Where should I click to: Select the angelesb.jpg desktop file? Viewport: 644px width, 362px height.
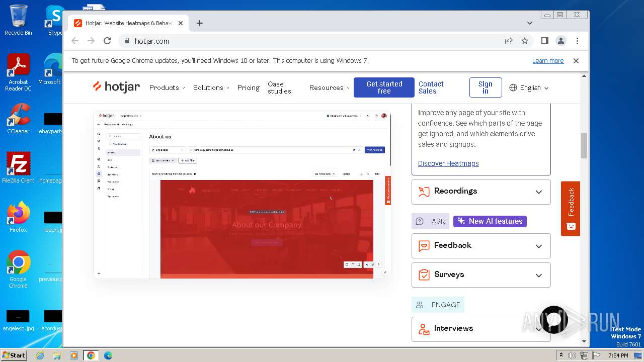(x=18, y=320)
